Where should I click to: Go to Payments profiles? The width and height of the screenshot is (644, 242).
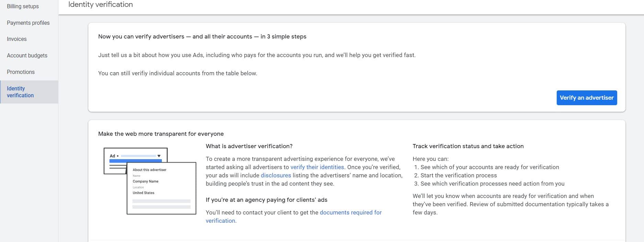tap(28, 23)
